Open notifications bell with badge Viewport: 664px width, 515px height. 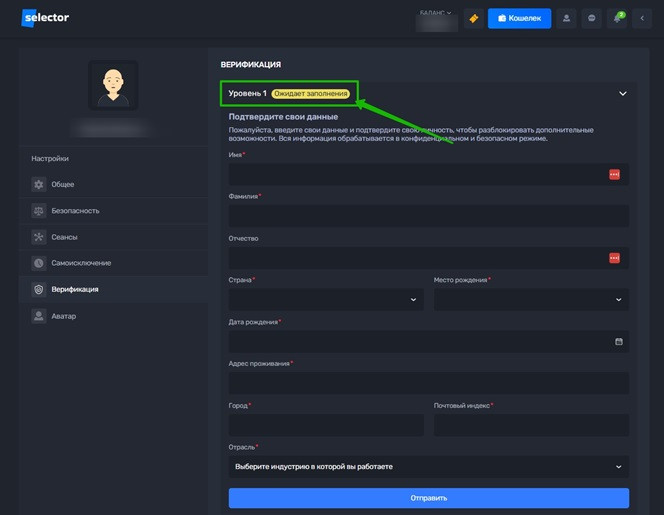point(618,18)
